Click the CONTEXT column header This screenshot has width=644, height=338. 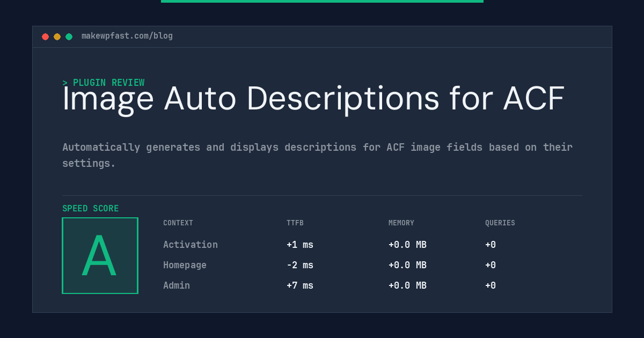coord(178,223)
